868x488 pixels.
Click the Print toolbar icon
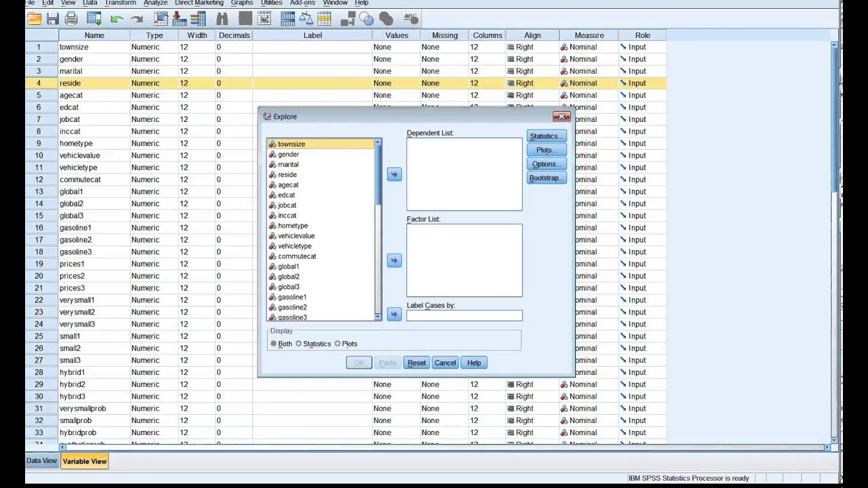[x=71, y=19]
